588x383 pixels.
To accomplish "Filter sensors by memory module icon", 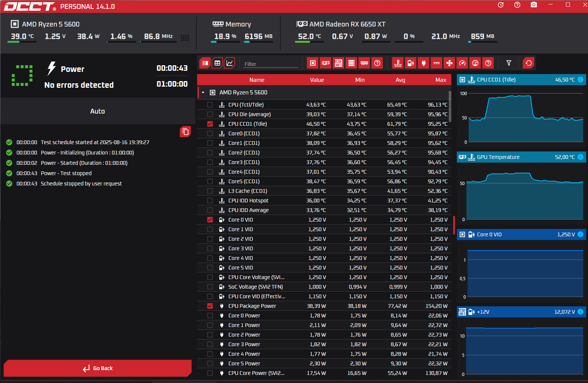I will pos(364,63).
